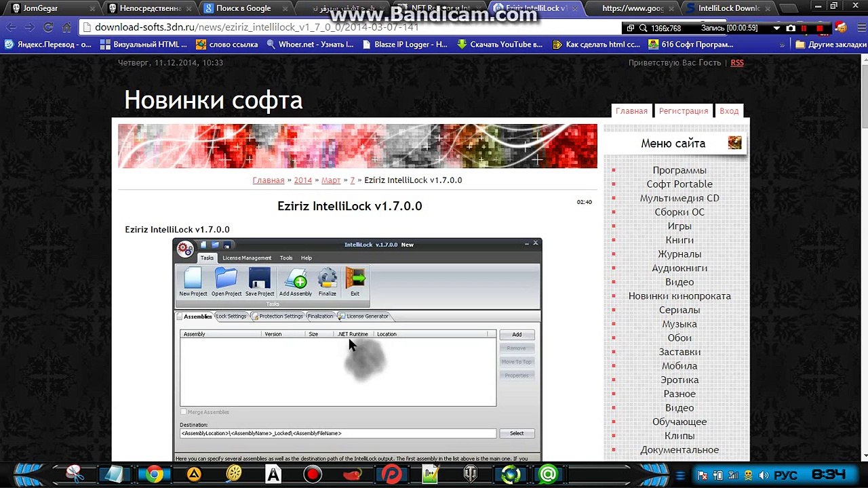This screenshot has width=868, height=488.
Task: Open the RSS link
Action: [x=737, y=62]
